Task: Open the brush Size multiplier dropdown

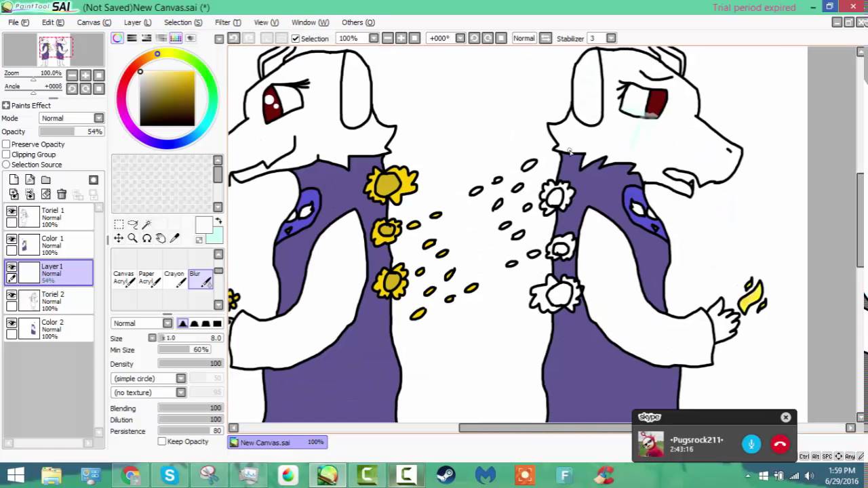Action: [x=153, y=338]
